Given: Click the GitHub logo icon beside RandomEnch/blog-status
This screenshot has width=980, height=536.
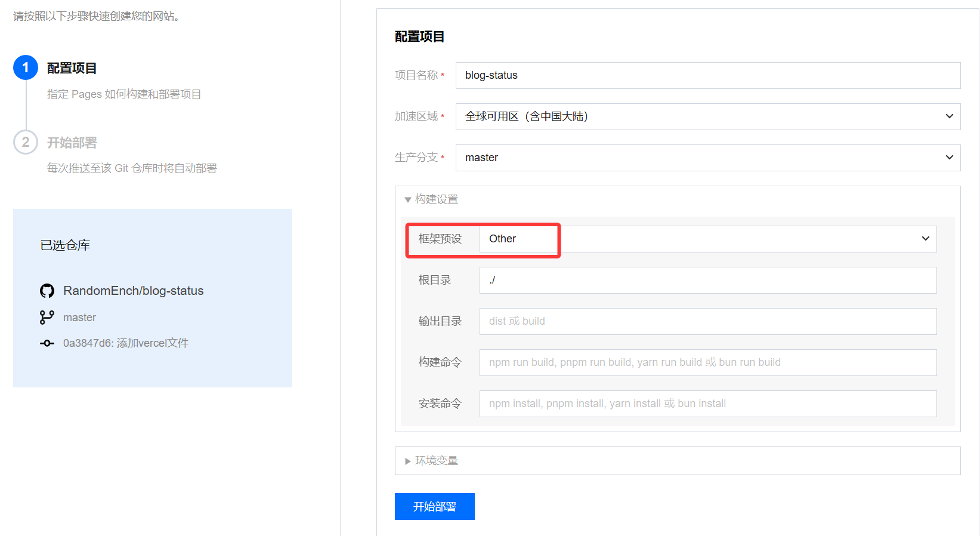Looking at the screenshot, I should click(47, 291).
